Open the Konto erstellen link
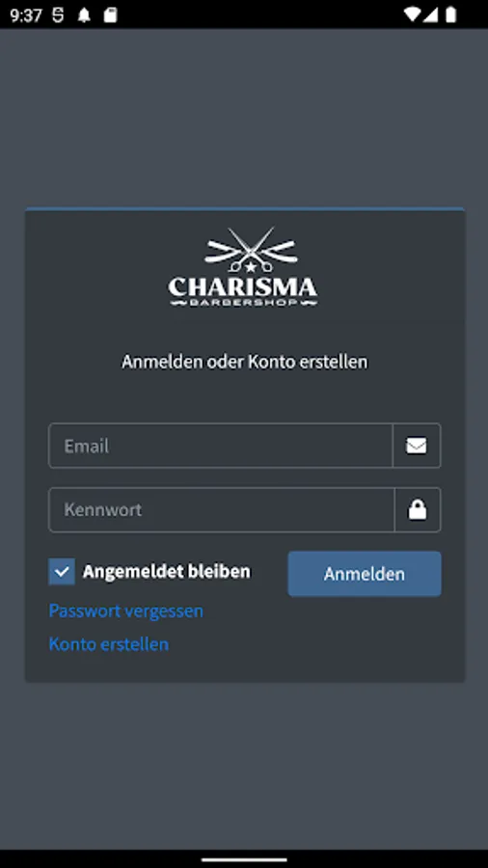 click(x=109, y=644)
